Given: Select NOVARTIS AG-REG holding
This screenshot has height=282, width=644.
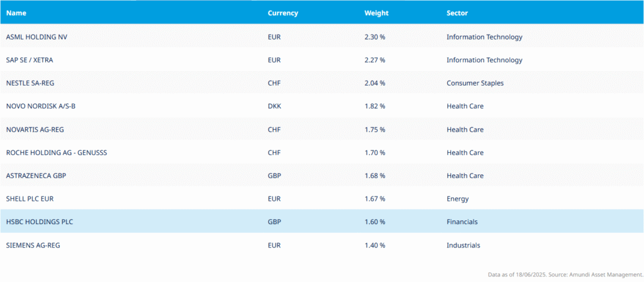Looking at the screenshot, I should (x=35, y=130).
